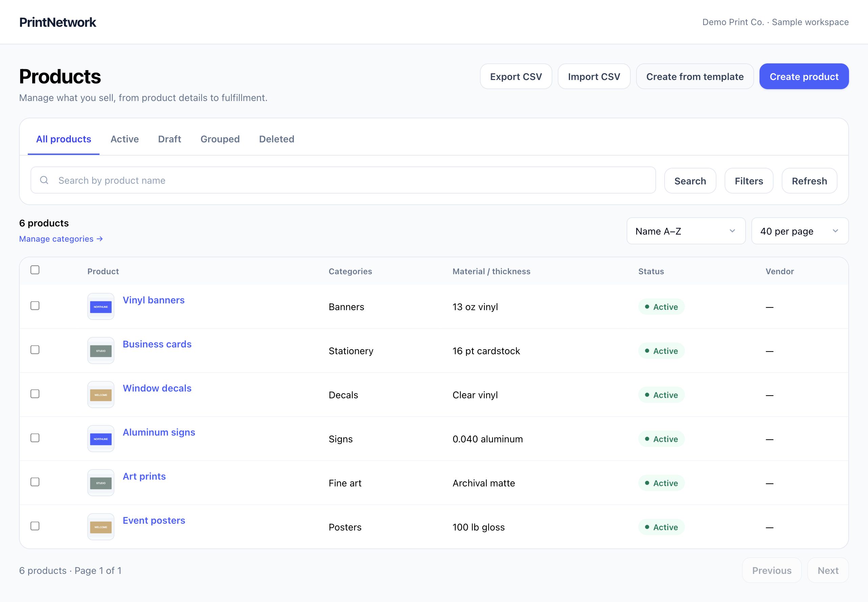Open the 40 per page dropdown

(800, 231)
